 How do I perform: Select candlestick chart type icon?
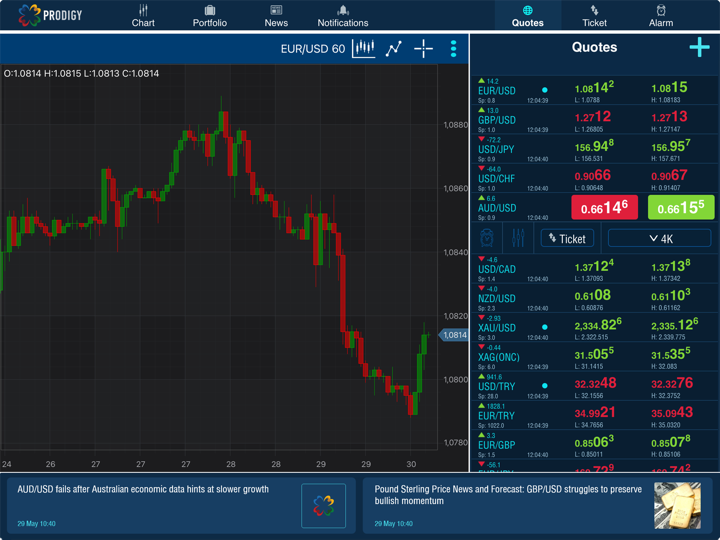pos(363,48)
